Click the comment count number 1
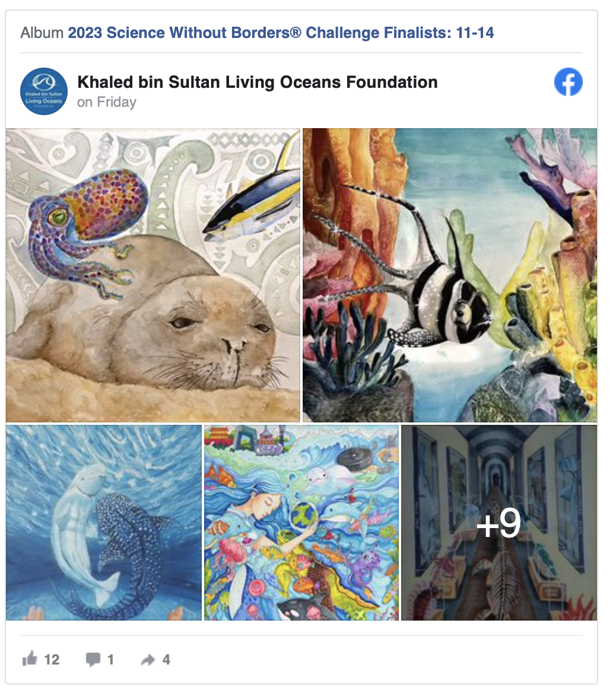Viewport: 616px width, 693px height. click(110, 660)
